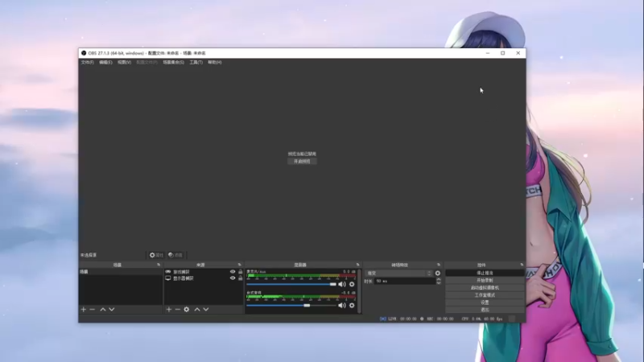Image resolution: width=644 pixels, height=362 pixels.
Task: Click the 滤镜 filters button in source toolbar
Action: click(x=175, y=255)
